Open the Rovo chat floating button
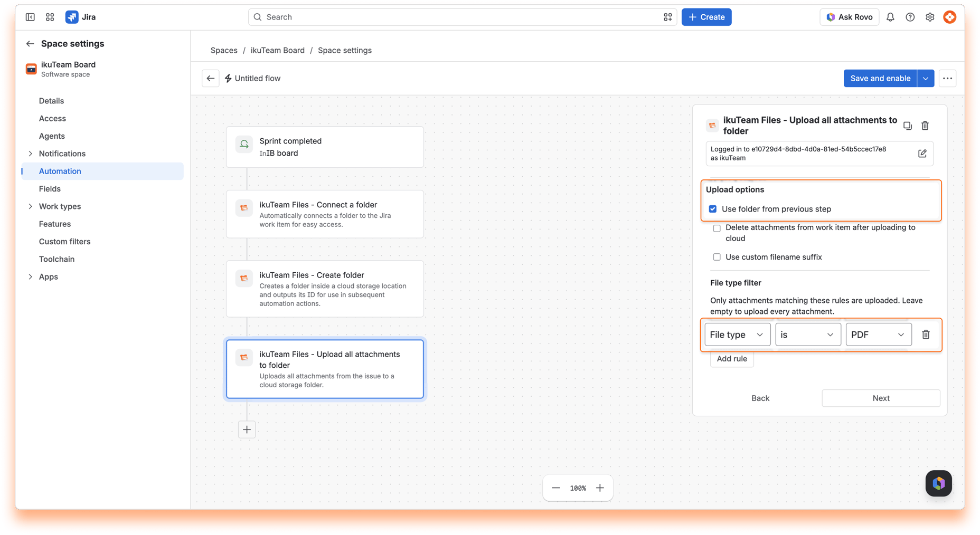This screenshot has width=980, height=535. click(x=938, y=483)
